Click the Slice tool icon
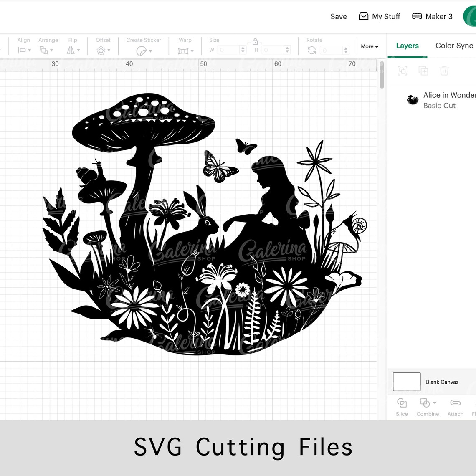The height and width of the screenshot is (476, 476). click(x=402, y=403)
